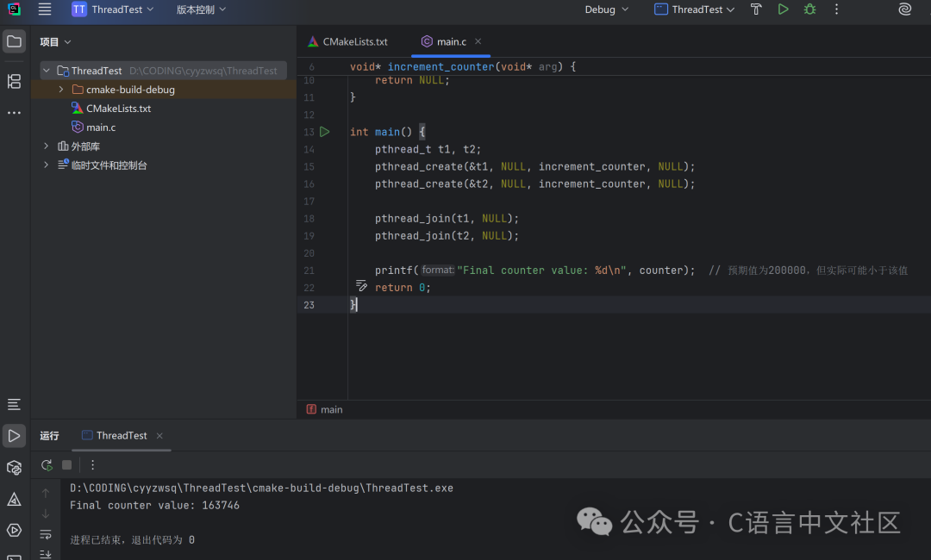This screenshot has width=931, height=560.
Task: Close the ThreadTest run tab
Action: (159, 435)
